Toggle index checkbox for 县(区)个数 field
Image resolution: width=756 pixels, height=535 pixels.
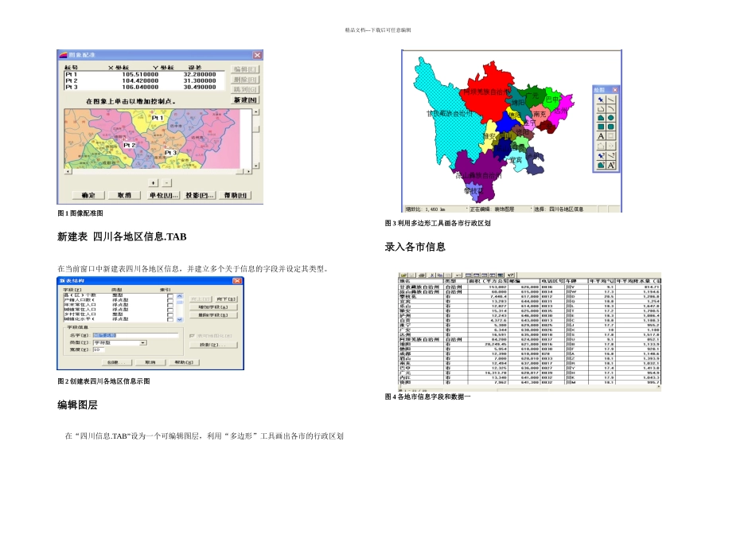[170, 295]
